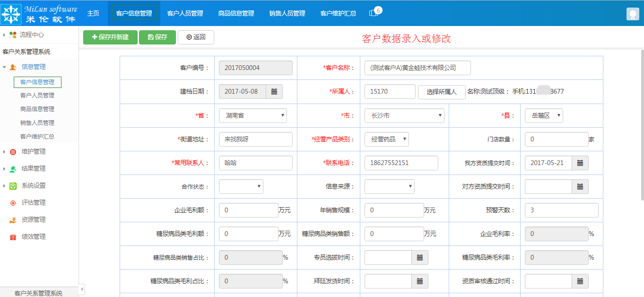Screen dimensions: 644x297
Task: Open the 省 province dropdown
Action: (252, 115)
